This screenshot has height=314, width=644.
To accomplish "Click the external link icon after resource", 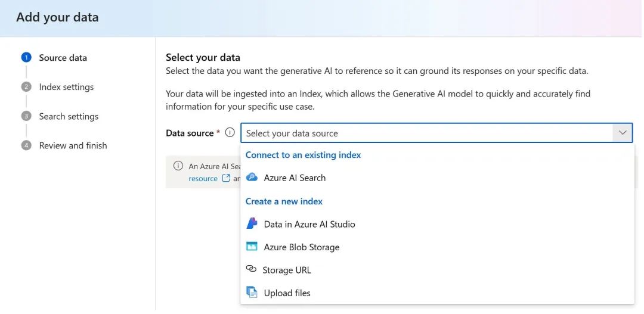I will point(226,178).
